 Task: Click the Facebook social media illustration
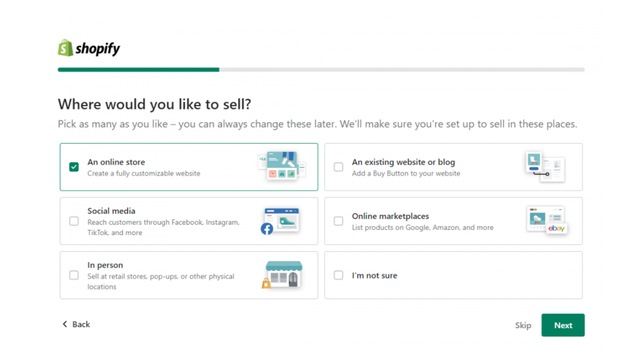[280, 221]
